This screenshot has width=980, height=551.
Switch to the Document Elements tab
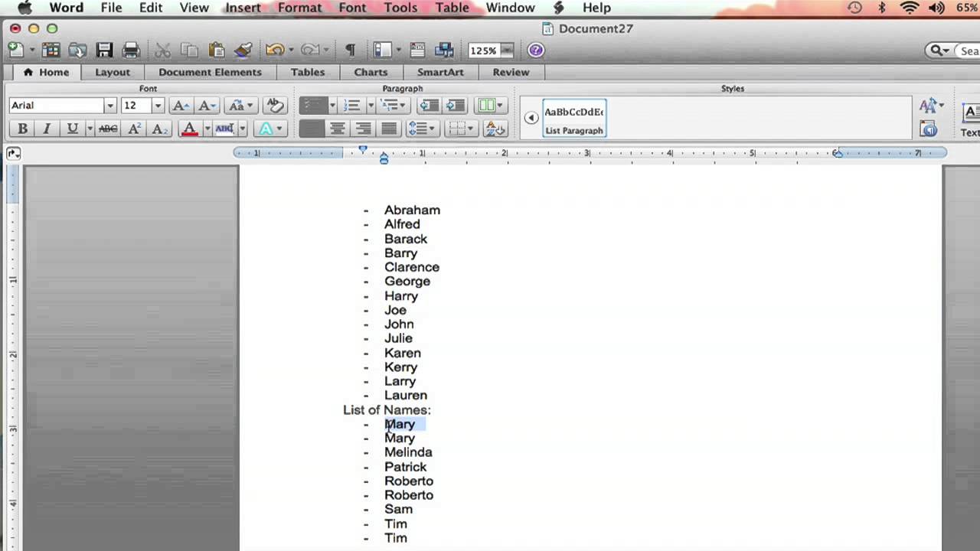tap(210, 72)
